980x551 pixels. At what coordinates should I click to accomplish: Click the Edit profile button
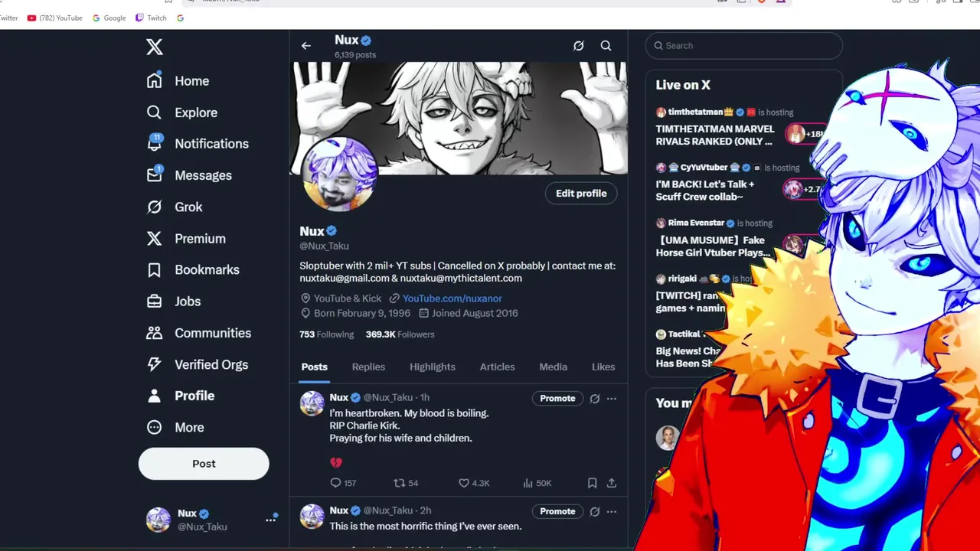click(581, 194)
